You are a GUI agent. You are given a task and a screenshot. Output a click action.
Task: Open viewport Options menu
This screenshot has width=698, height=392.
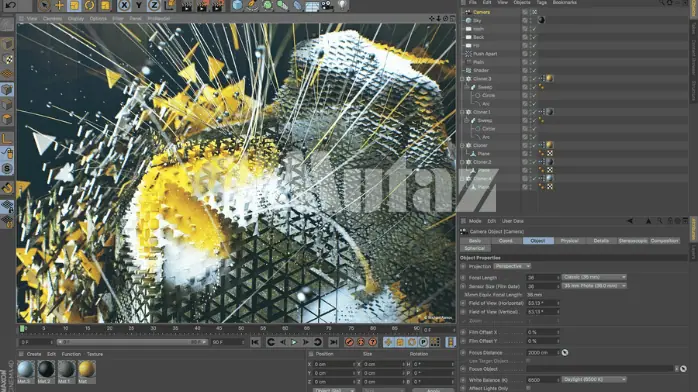[x=98, y=19]
